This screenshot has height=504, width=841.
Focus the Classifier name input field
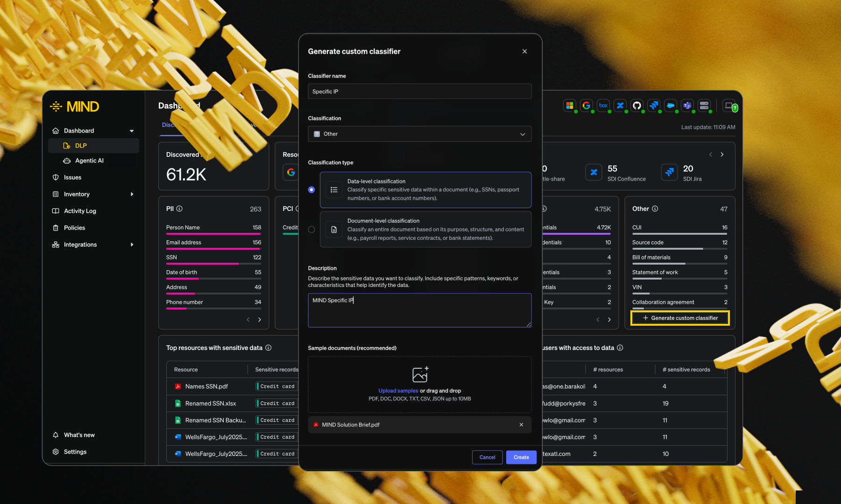click(420, 91)
